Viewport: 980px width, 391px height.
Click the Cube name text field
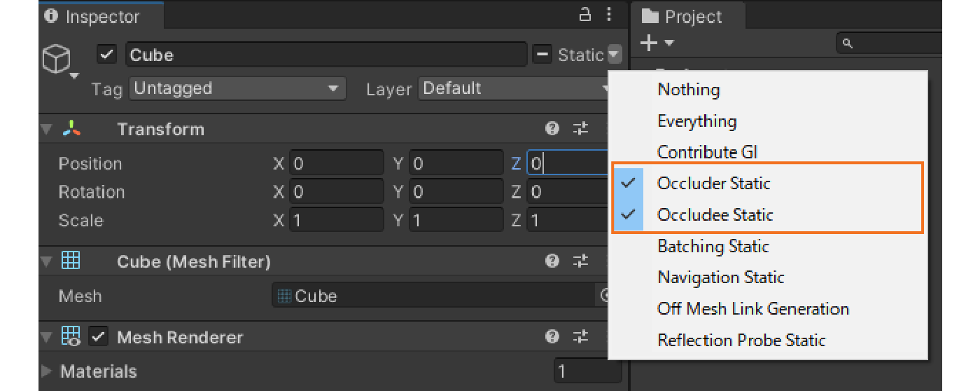tap(325, 55)
